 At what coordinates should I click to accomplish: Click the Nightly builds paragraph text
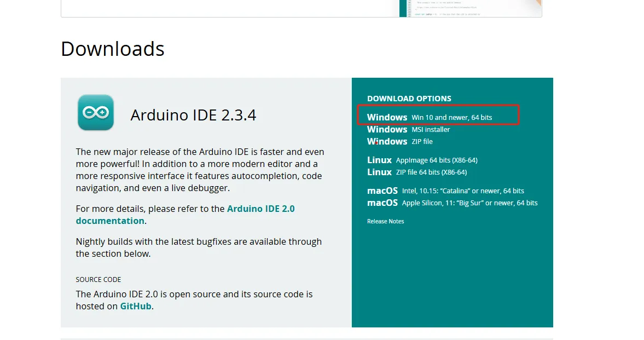pyautogui.click(x=199, y=247)
